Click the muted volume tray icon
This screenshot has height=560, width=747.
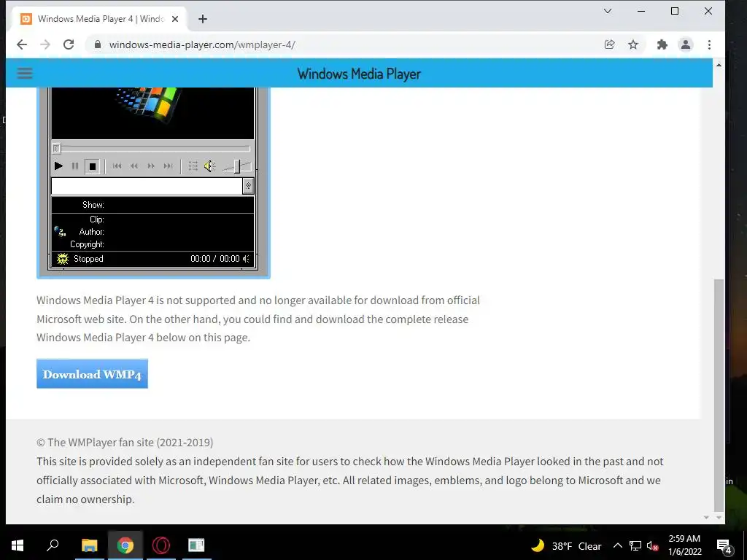653,546
